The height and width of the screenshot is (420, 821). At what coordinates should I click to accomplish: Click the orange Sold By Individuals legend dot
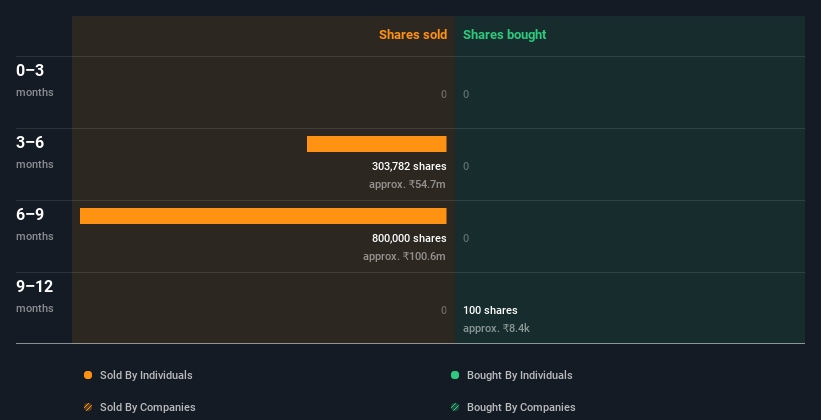coord(88,375)
